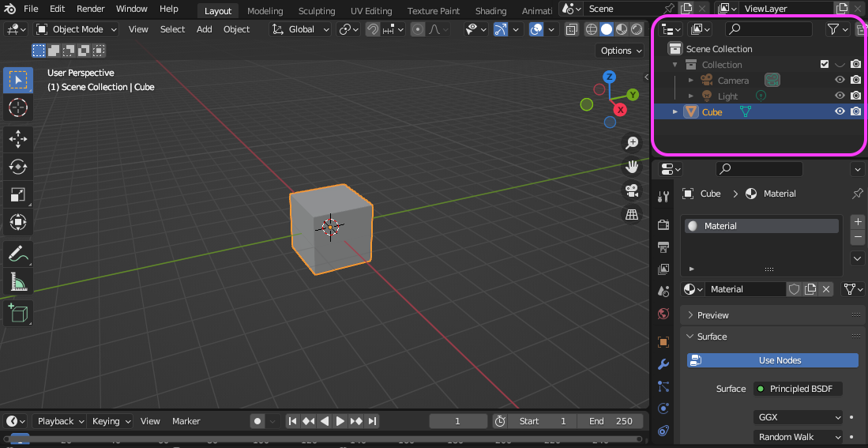This screenshot has height=448, width=868.
Task: Disable Cube in renders
Action: (856, 111)
